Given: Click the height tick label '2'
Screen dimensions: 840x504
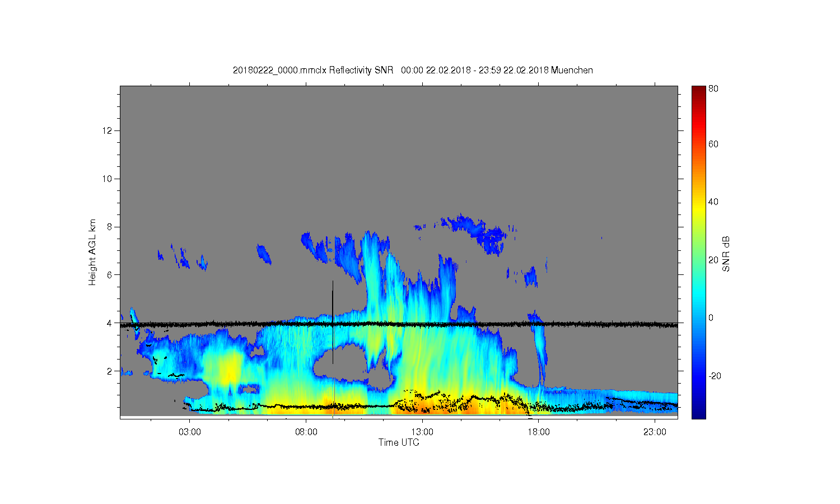Looking at the screenshot, I should pyautogui.click(x=110, y=371).
